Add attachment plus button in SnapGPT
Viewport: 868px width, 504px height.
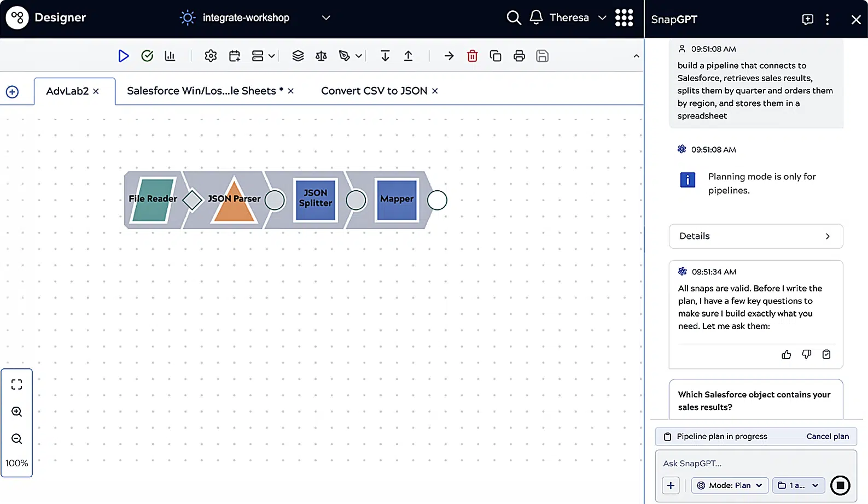coord(671,485)
